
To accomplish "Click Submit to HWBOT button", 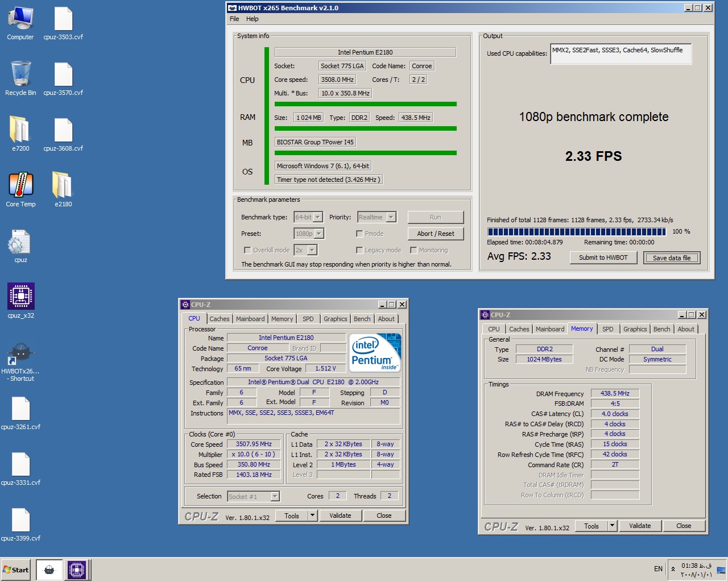I will coord(603,257).
